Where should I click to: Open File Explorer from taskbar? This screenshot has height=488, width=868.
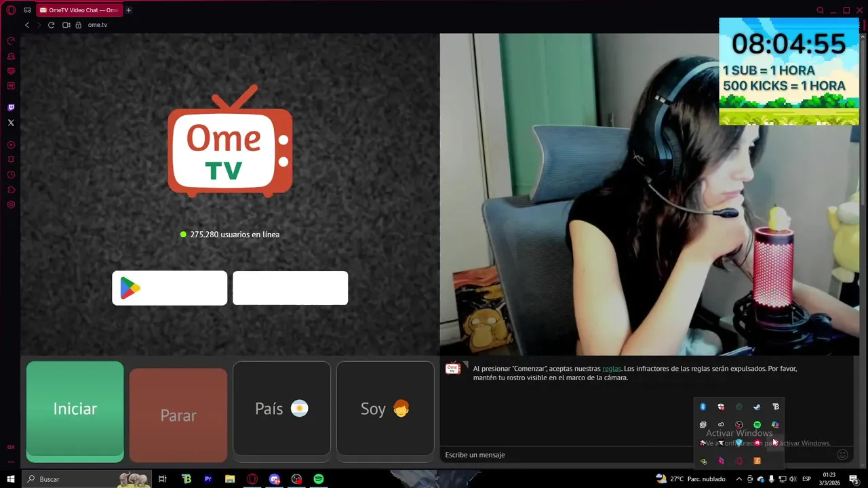tap(230, 479)
